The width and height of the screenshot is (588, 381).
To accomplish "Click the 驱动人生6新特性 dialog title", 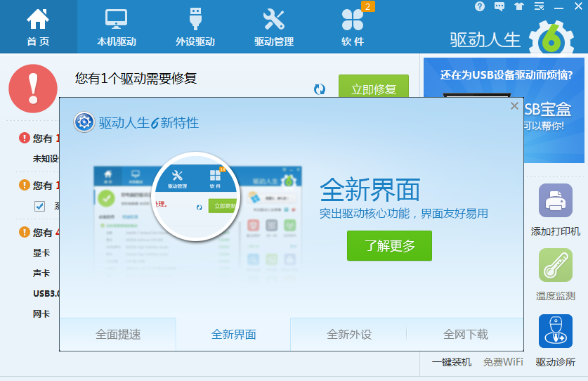I will tap(148, 123).
